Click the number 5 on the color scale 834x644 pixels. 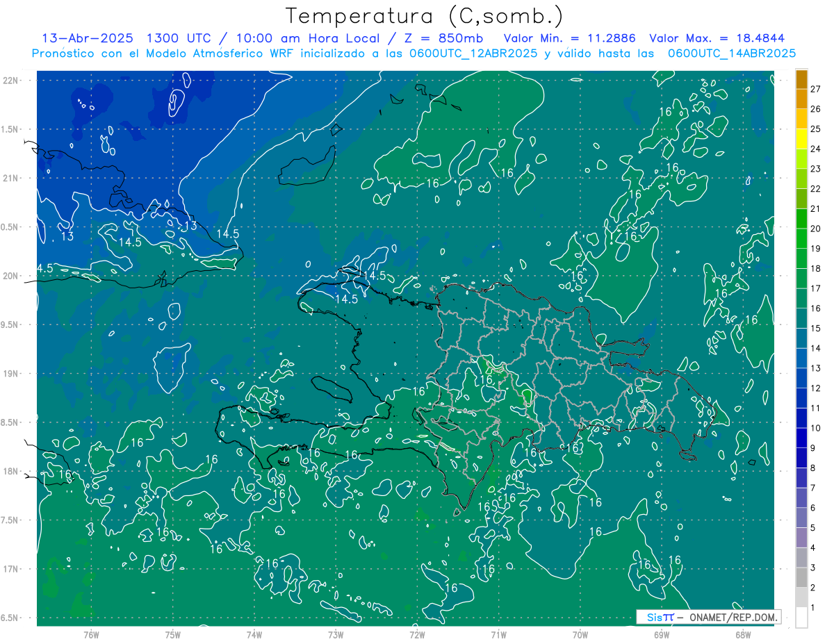813,528
